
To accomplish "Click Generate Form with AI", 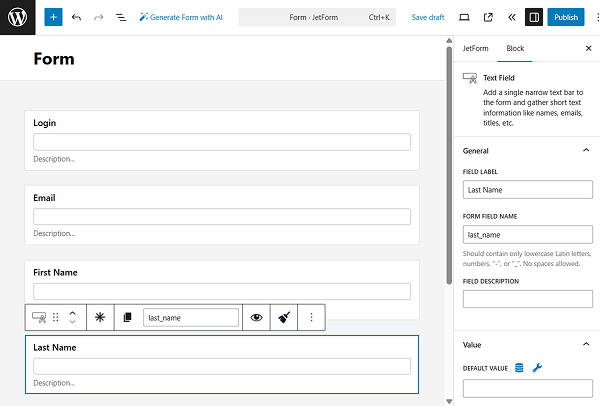I will point(181,17).
